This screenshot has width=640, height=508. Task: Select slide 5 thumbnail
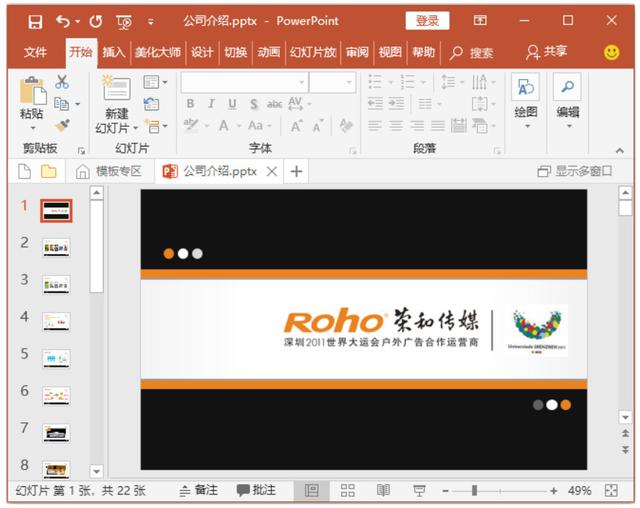pyautogui.click(x=56, y=359)
